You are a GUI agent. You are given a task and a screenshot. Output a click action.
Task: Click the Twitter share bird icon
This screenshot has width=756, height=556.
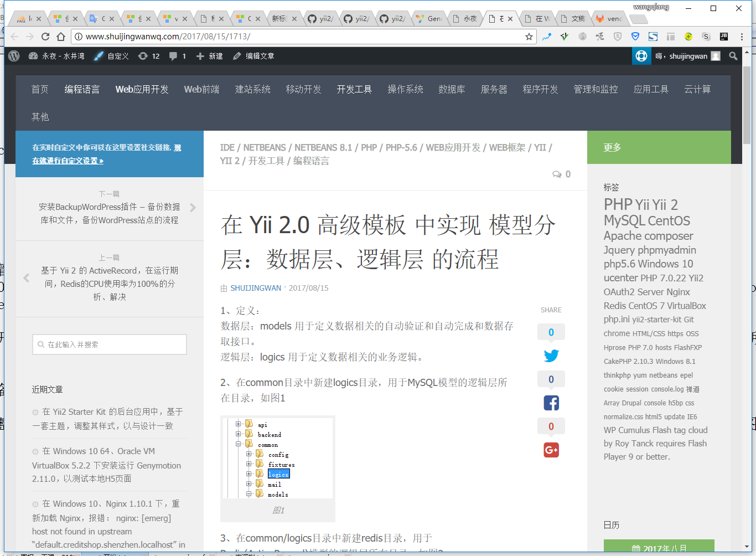551,356
